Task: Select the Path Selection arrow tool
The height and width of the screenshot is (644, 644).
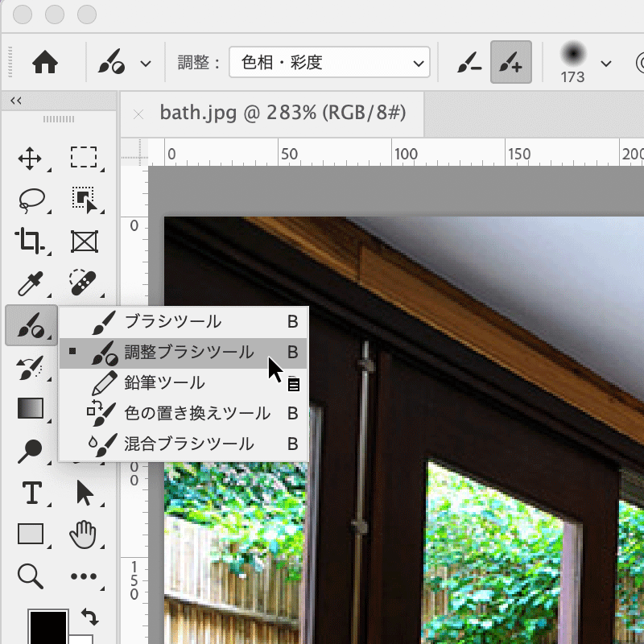Action: [x=85, y=493]
